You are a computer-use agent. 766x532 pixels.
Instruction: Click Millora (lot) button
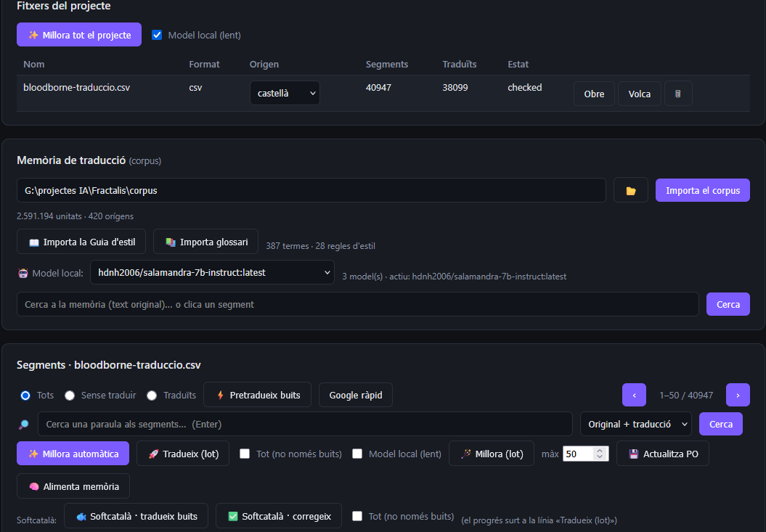point(492,454)
